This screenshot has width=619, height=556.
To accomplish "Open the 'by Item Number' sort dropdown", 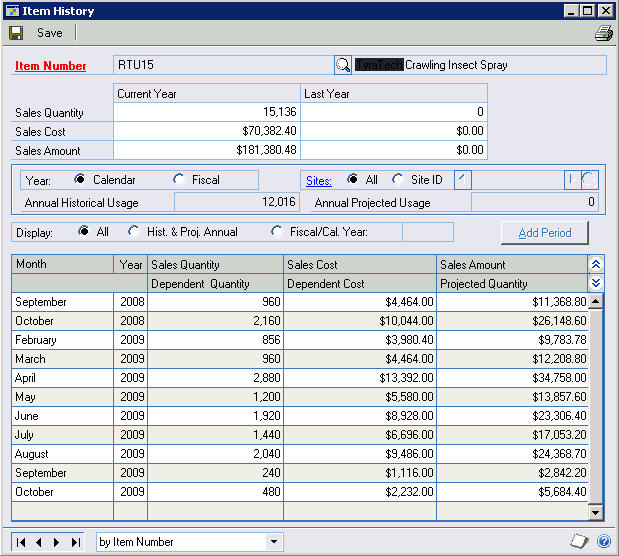I will pyautogui.click(x=274, y=542).
